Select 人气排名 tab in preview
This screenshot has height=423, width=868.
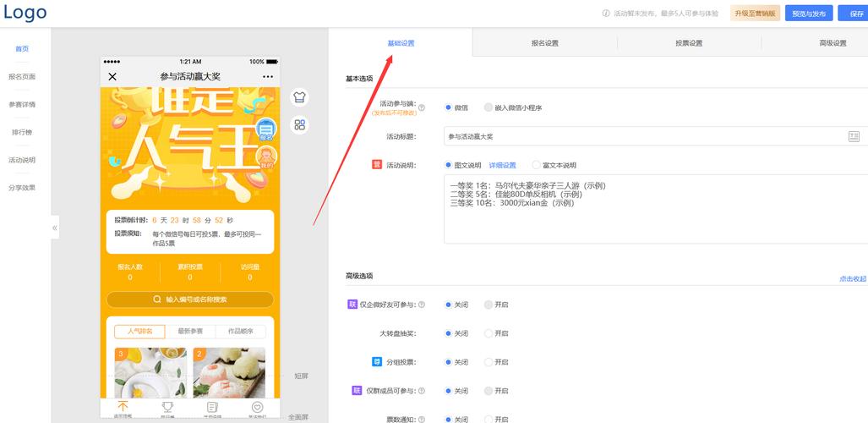(x=139, y=331)
